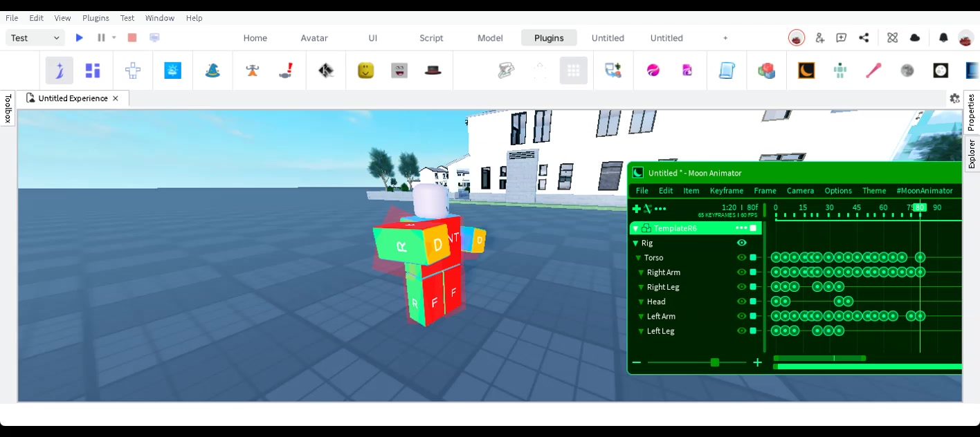The height and width of the screenshot is (437, 980).
Task: Open the Explorer side panel tab
Action: pos(971,154)
